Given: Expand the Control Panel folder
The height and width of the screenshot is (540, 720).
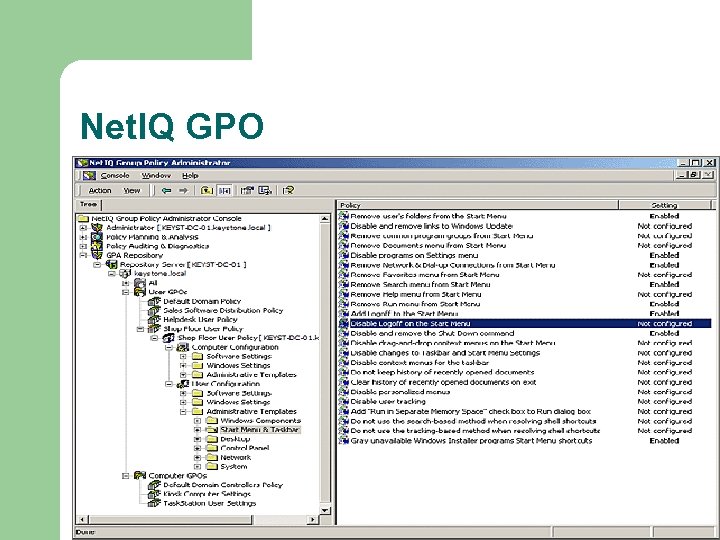Looking at the screenshot, I should (197, 448).
